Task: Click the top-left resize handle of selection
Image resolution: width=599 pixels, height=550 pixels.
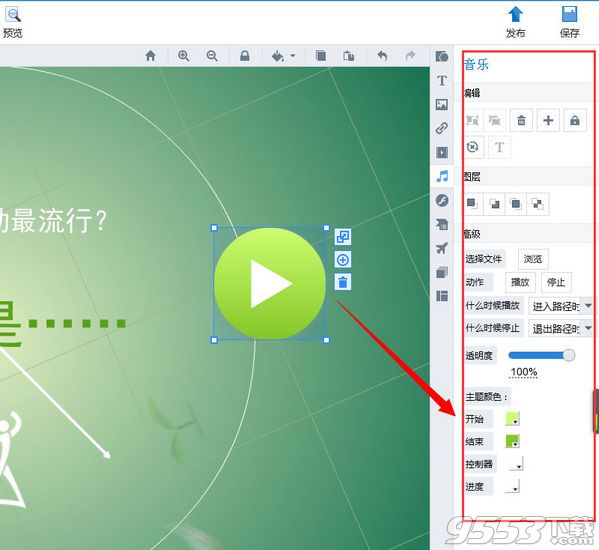Action: (214, 228)
